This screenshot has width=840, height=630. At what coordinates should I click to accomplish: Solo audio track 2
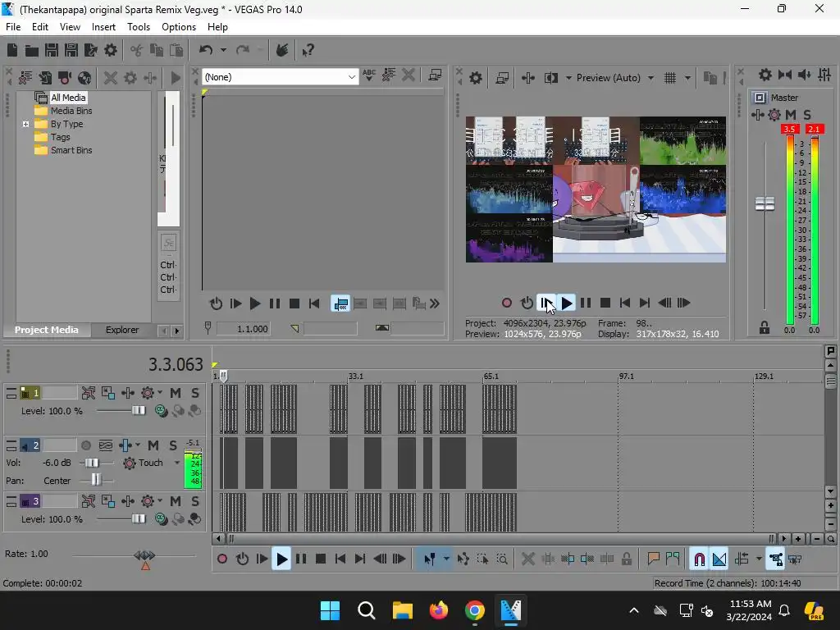pyautogui.click(x=173, y=445)
